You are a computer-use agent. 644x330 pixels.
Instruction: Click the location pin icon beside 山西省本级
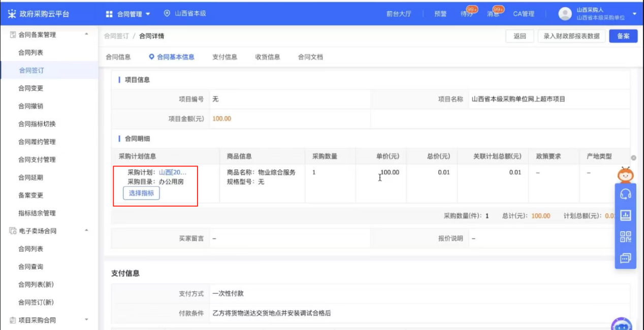(167, 13)
